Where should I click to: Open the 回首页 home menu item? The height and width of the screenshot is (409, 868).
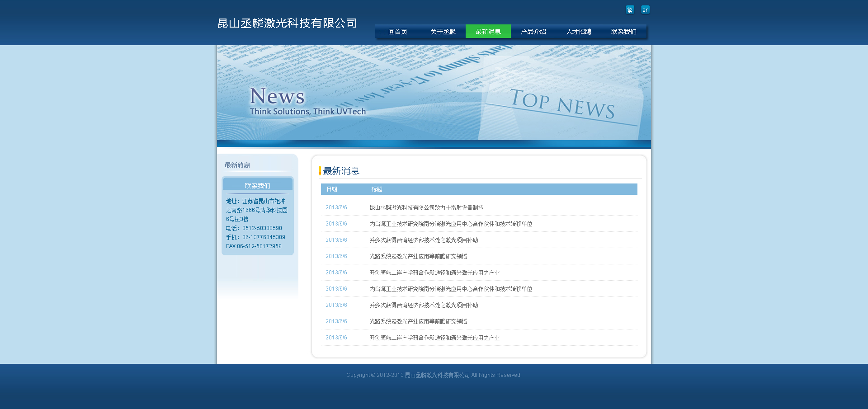[397, 32]
